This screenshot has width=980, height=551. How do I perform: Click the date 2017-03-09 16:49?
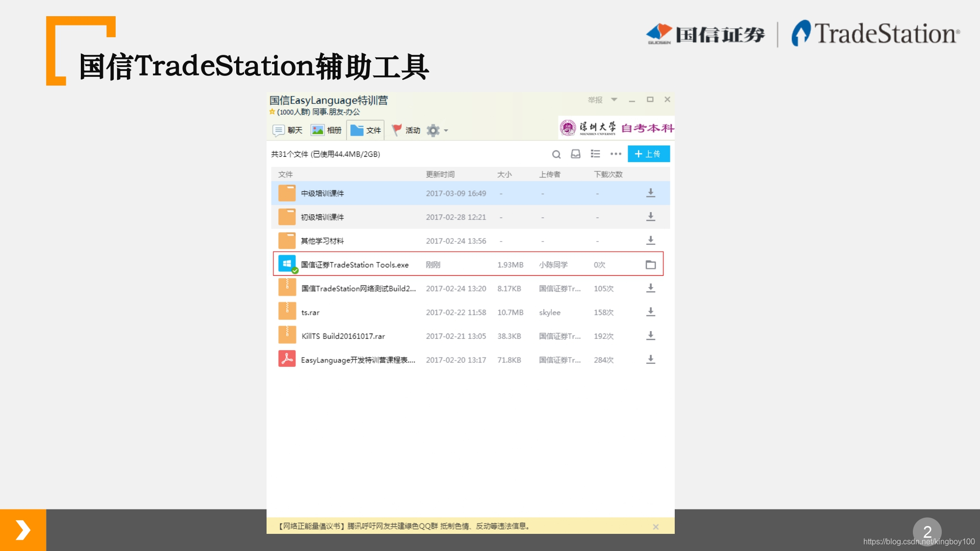(x=456, y=193)
